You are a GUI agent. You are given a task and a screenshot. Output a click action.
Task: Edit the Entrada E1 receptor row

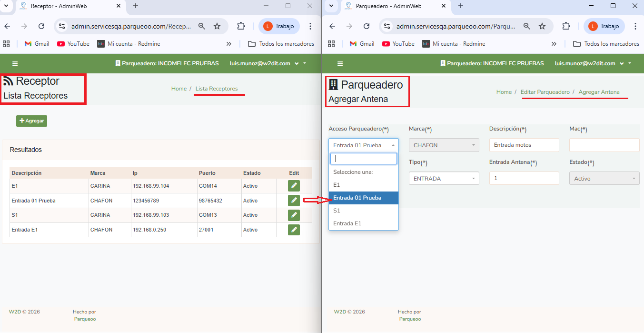(294, 230)
